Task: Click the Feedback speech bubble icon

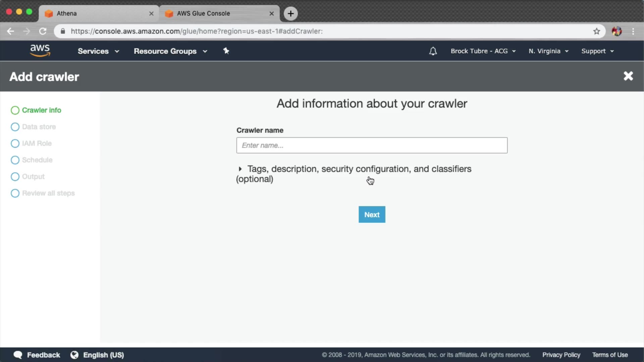Action: point(18,355)
